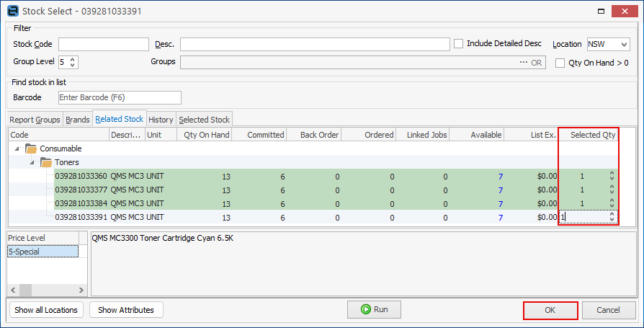Click the Groups ellipsis browse icon
The image size is (644, 328).
524,63
